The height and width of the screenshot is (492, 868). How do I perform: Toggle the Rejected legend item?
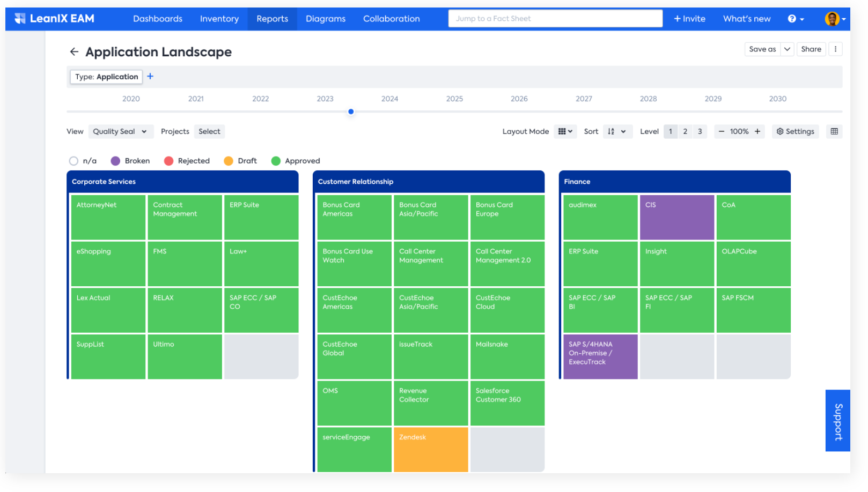[187, 161]
